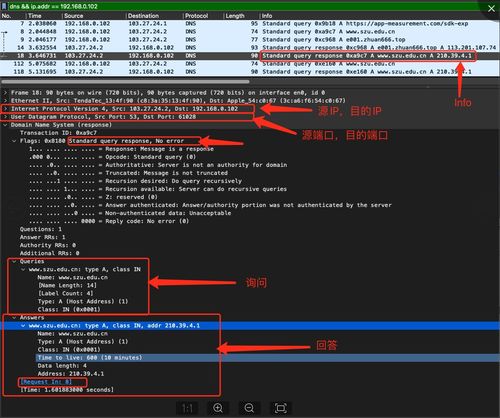The image size is (500, 418).
Task: Collapse the Domain Name System section
Action: (5, 125)
